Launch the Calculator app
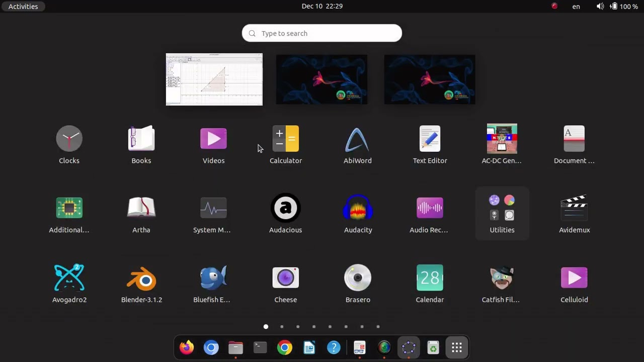Image resolution: width=644 pixels, height=362 pixels. 286,145
